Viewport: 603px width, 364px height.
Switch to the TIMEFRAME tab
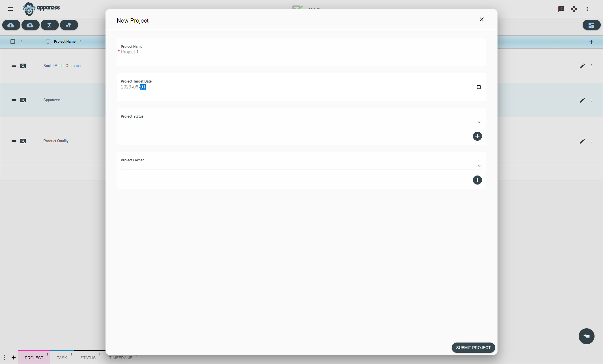tap(121, 358)
